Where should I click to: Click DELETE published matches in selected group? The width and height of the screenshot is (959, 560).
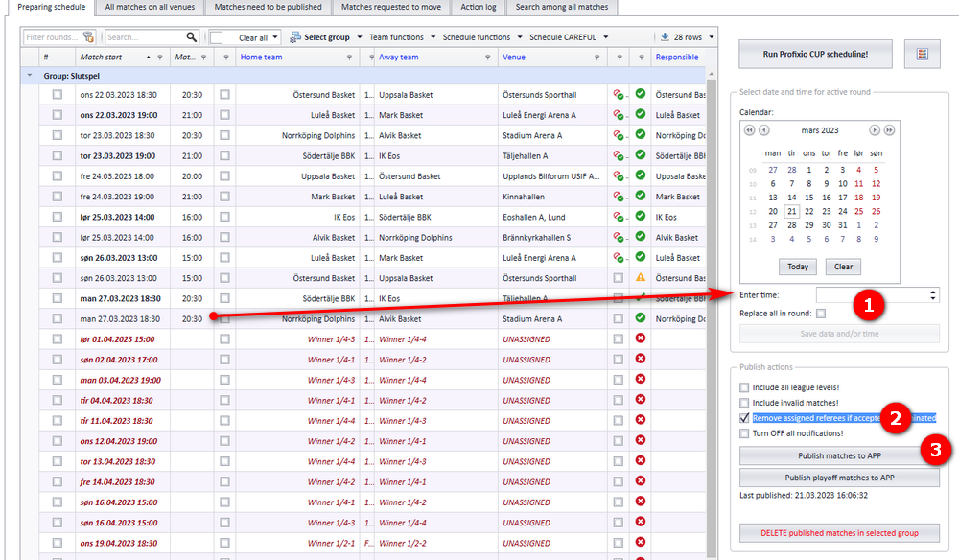point(839,533)
